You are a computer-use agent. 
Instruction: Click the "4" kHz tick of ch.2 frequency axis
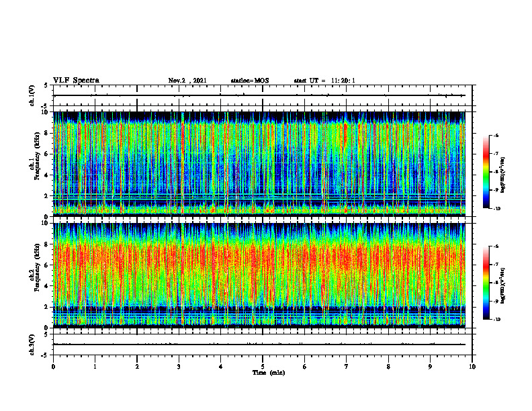[47, 286]
